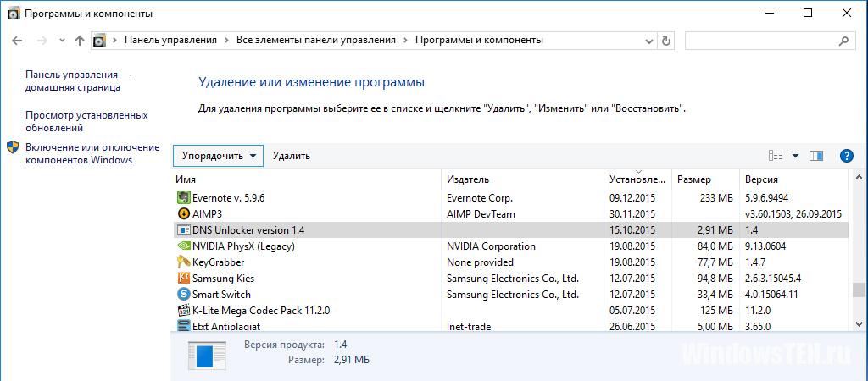Open recent locations arrow near navigation buttons
Viewport: 868px width, 381px height.
click(62, 41)
